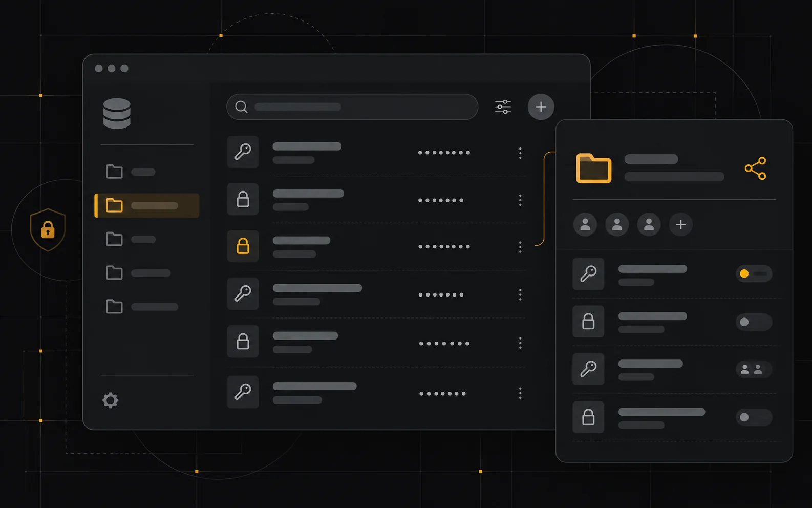Screen dimensions: 812x508
Task: Click the round plus button beside the filter icon
Action: point(541,107)
